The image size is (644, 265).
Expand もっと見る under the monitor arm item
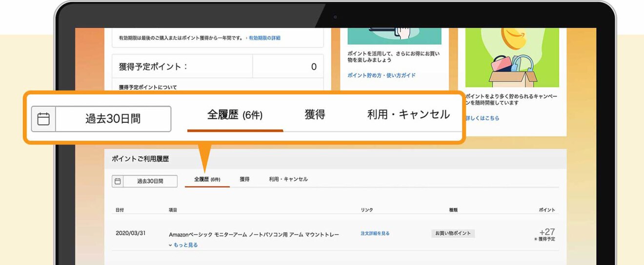[x=183, y=245]
